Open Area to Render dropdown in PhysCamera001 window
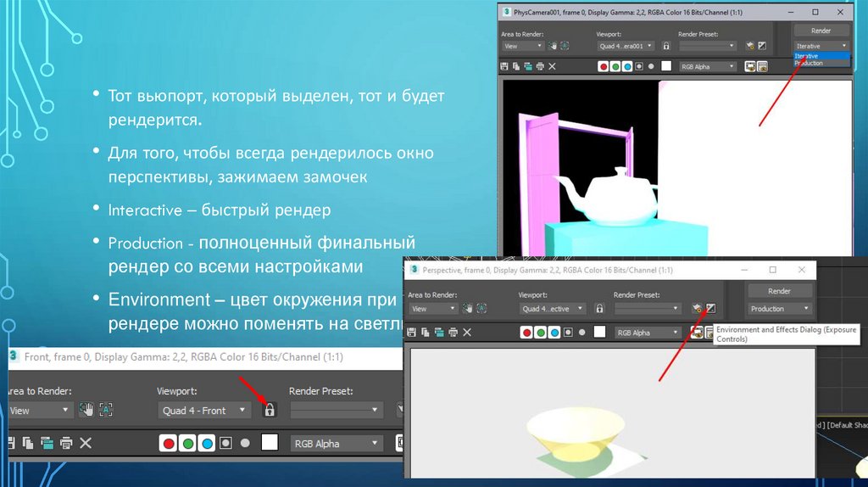This screenshot has height=487, width=868. coord(523,46)
